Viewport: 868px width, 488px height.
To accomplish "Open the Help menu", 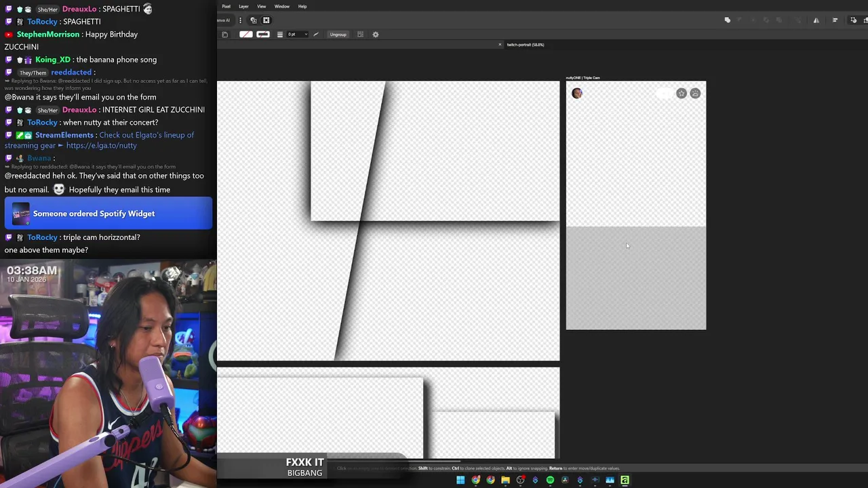I will coord(302,6).
